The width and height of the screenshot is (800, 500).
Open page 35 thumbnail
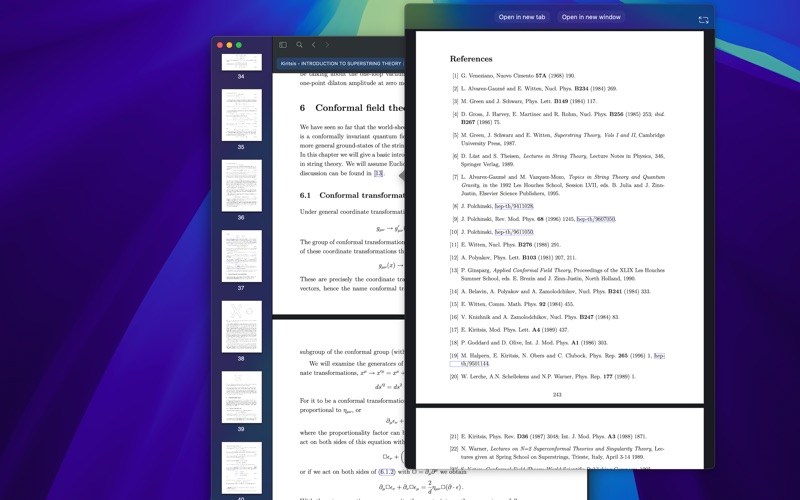tap(241, 115)
